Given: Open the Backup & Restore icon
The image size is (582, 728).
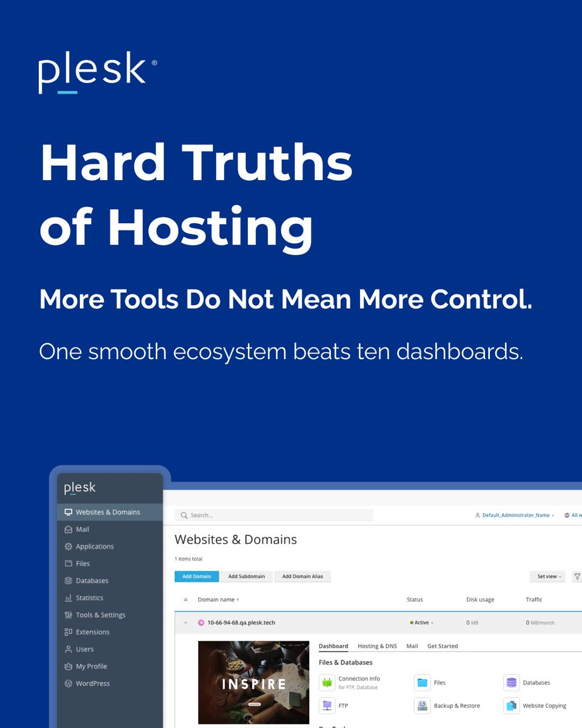Looking at the screenshot, I should point(423,706).
